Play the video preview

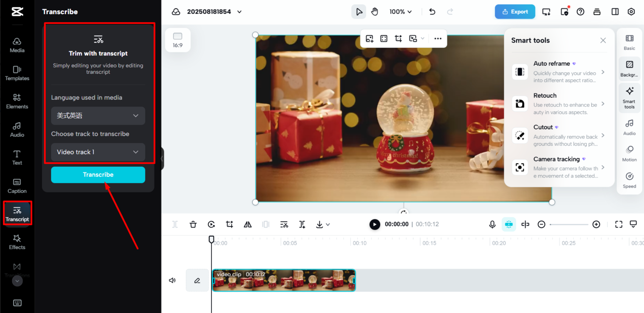[x=375, y=224]
